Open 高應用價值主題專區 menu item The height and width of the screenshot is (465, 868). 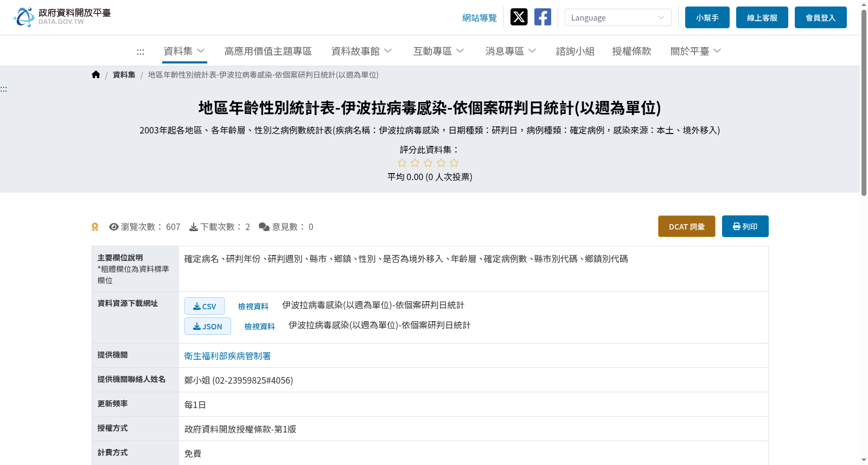click(268, 51)
